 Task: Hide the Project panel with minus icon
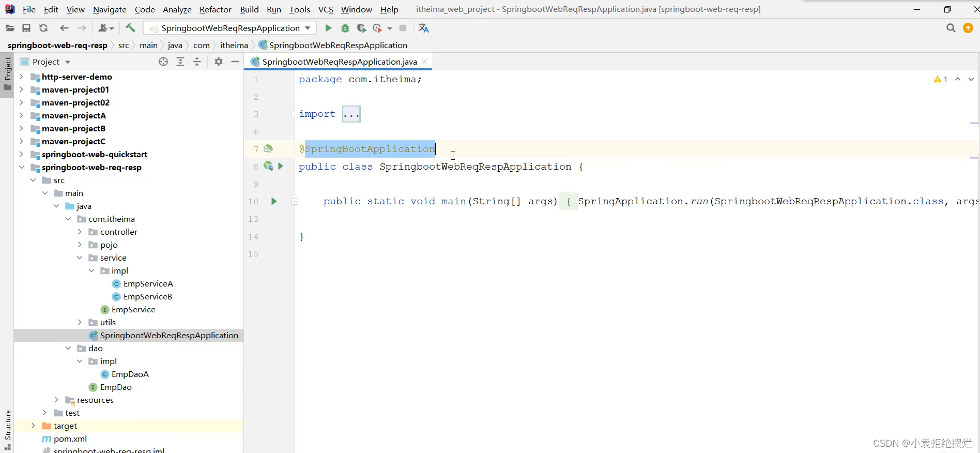235,62
